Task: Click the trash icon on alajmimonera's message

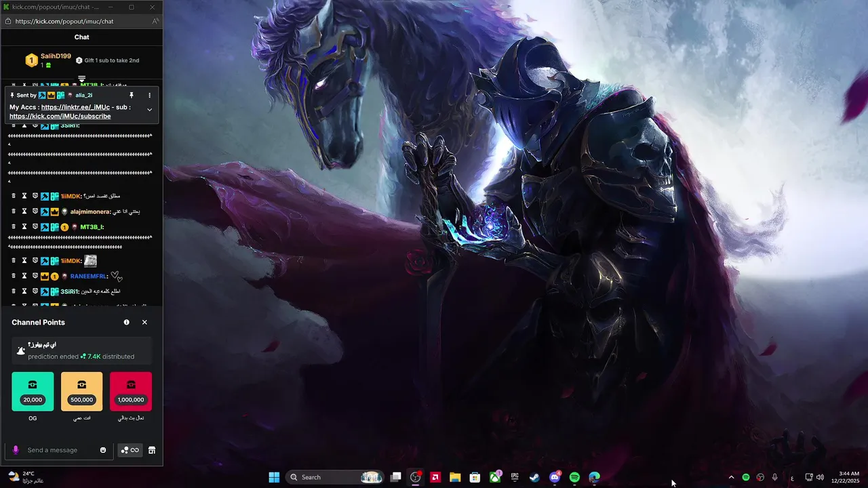Action: pyautogui.click(x=13, y=211)
